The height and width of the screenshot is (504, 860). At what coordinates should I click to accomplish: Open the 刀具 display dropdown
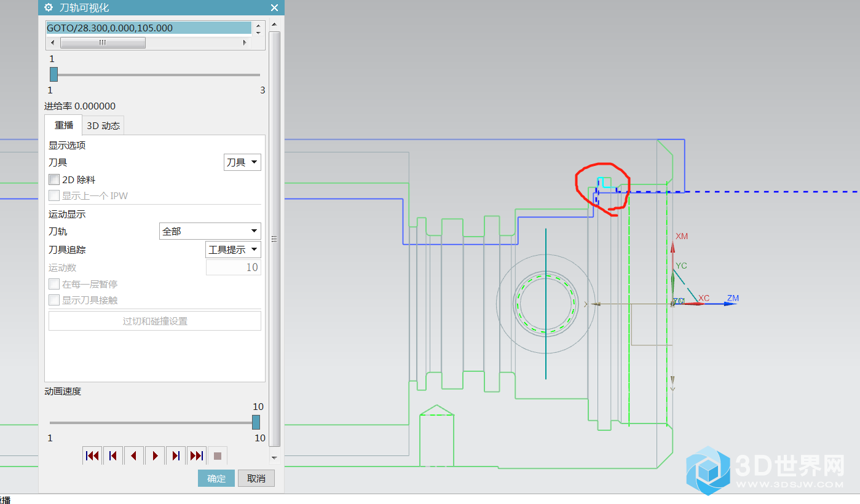point(242,162)
